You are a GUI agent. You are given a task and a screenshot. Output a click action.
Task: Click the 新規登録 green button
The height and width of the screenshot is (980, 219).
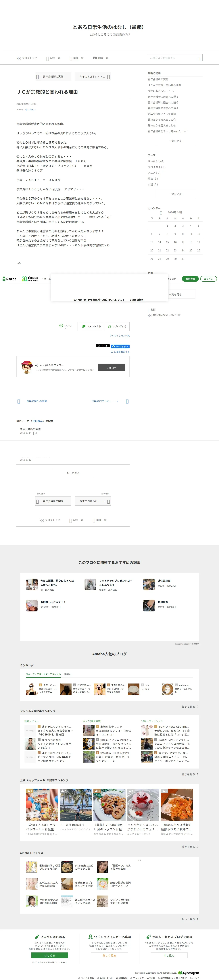pos(190,279)
